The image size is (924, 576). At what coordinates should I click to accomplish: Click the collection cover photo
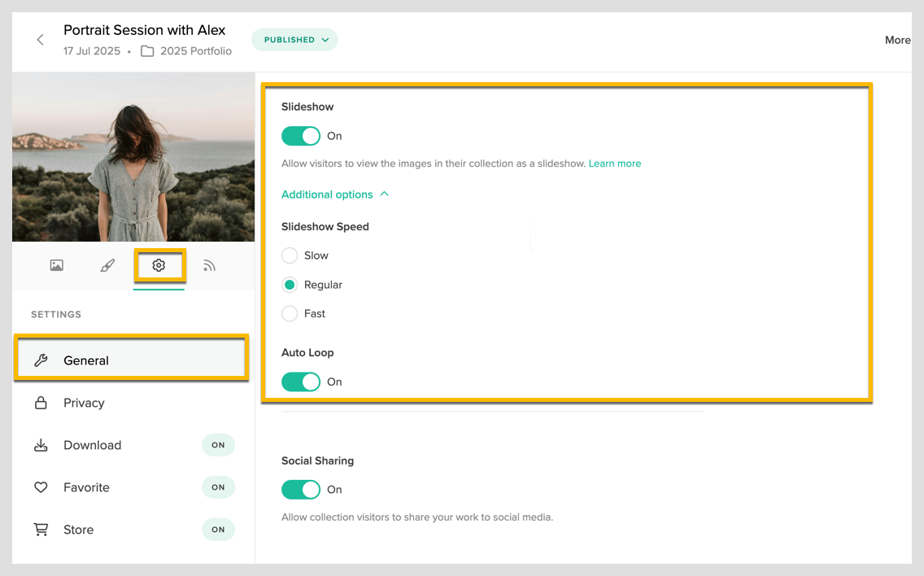[133, 156]
